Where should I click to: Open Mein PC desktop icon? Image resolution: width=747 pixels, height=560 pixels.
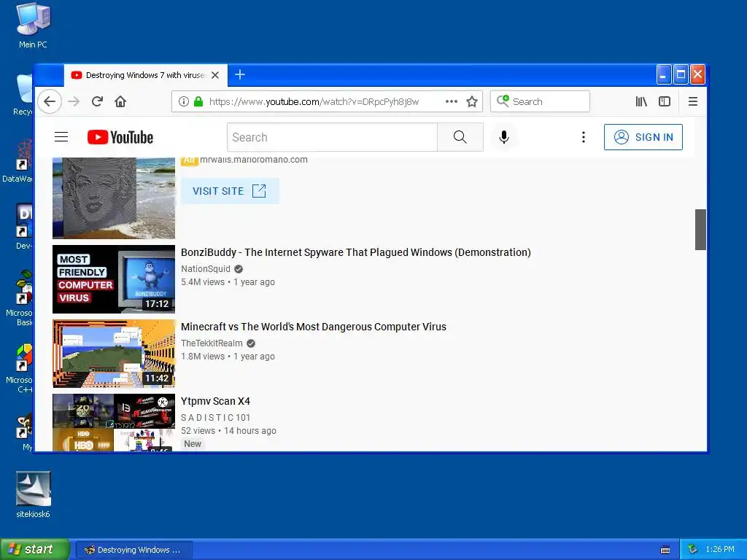(x=33, y=26)
